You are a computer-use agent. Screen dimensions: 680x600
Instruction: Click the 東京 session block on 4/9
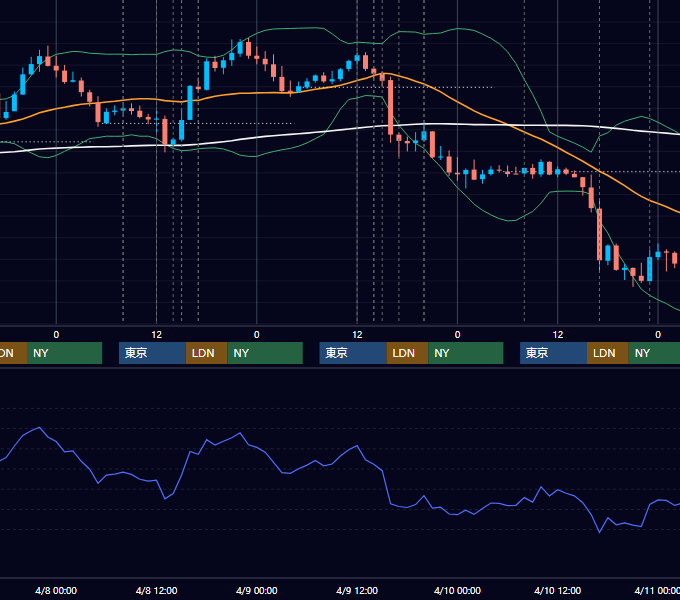click(x=353, y=353)
